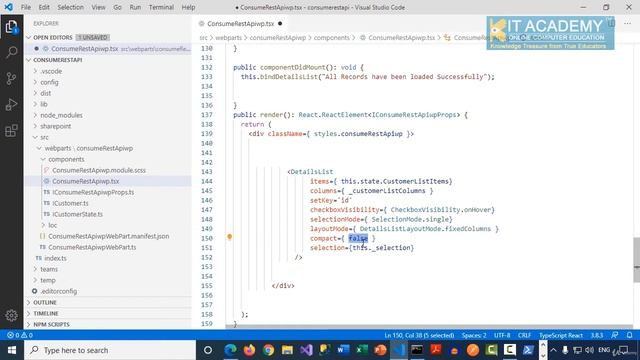Open index.ts in the explorer
This screenshot has width=640, height=360.
pyautogui.click(x=55, y=258)
